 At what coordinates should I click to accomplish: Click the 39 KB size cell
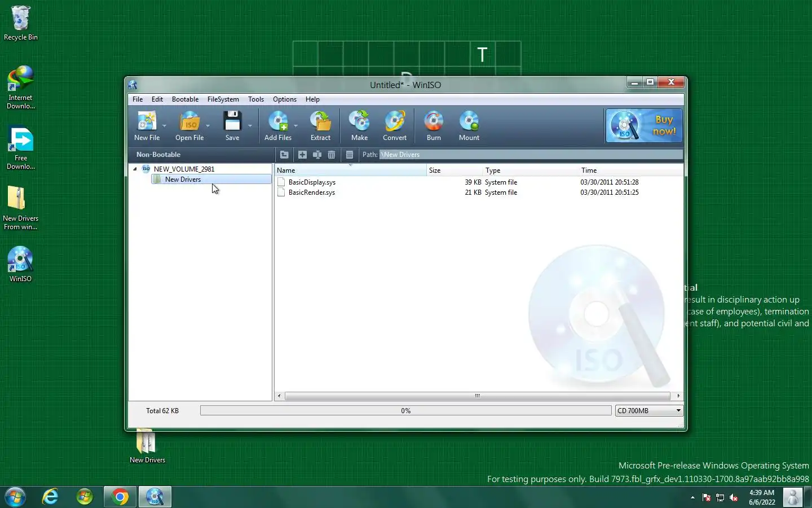[x=473, y=182]
